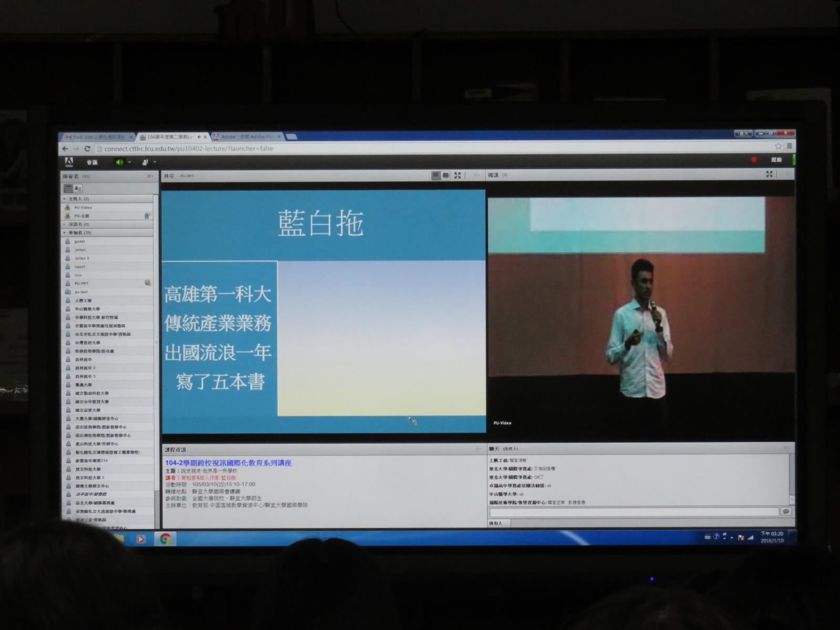Viewport: 840px width, 630px height.
Task: Collapse the 主持人 hosts group
Action: point(65,199)
